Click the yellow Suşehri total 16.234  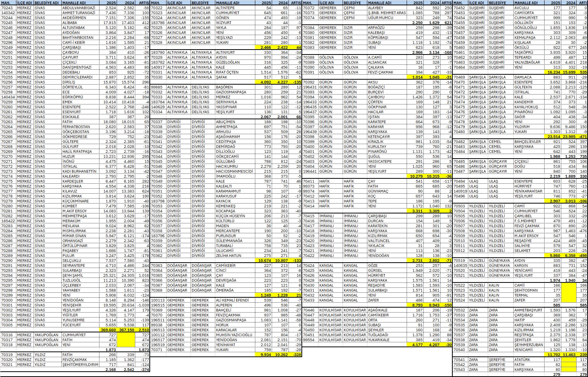click(553, 72)
